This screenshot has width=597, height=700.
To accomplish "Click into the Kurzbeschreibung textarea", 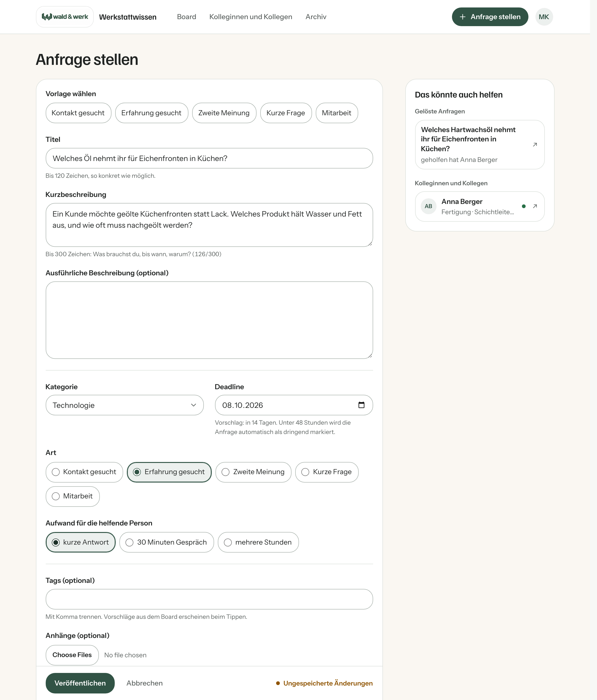I will click(x=209, y=225).
